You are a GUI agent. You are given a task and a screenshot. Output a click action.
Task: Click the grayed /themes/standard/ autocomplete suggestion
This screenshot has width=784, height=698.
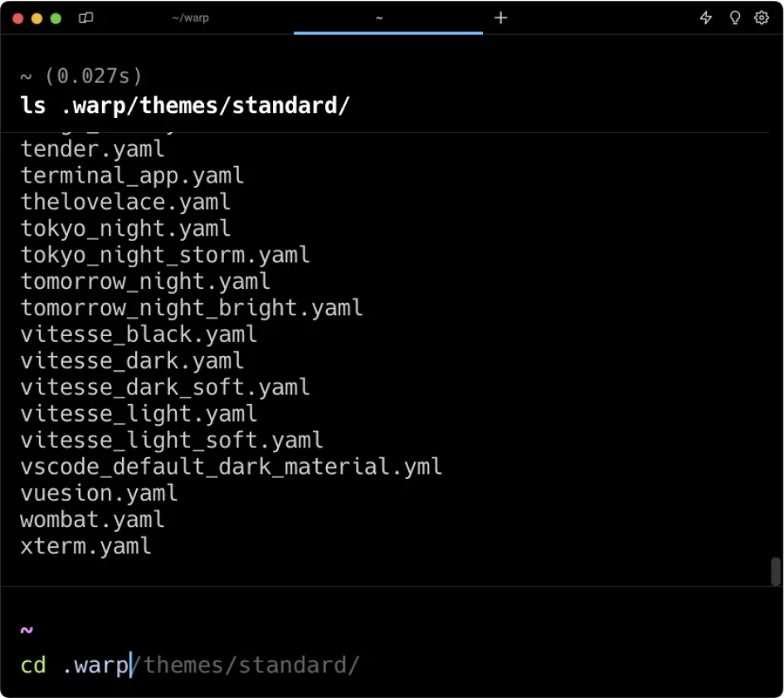(x=247, y=664)
